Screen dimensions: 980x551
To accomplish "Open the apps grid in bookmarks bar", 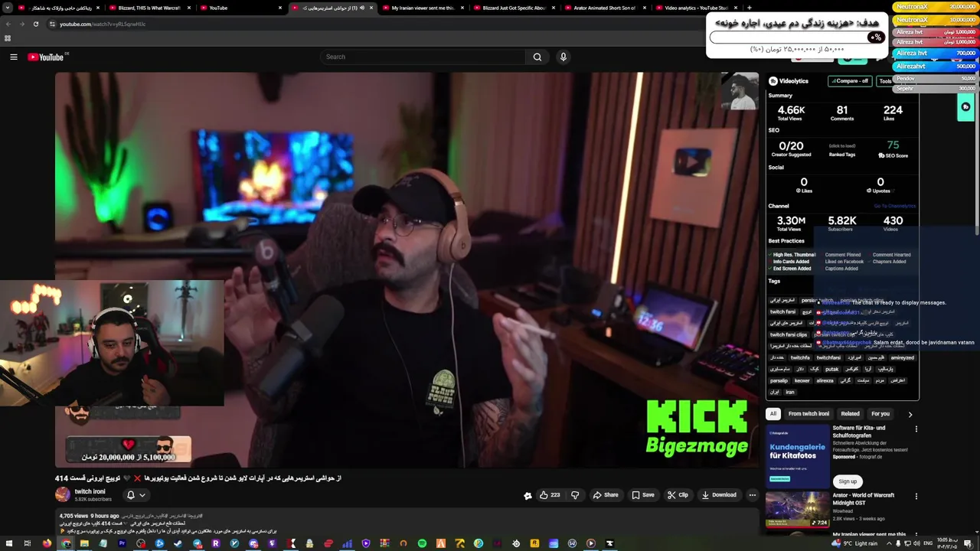I will click(8, 38).
